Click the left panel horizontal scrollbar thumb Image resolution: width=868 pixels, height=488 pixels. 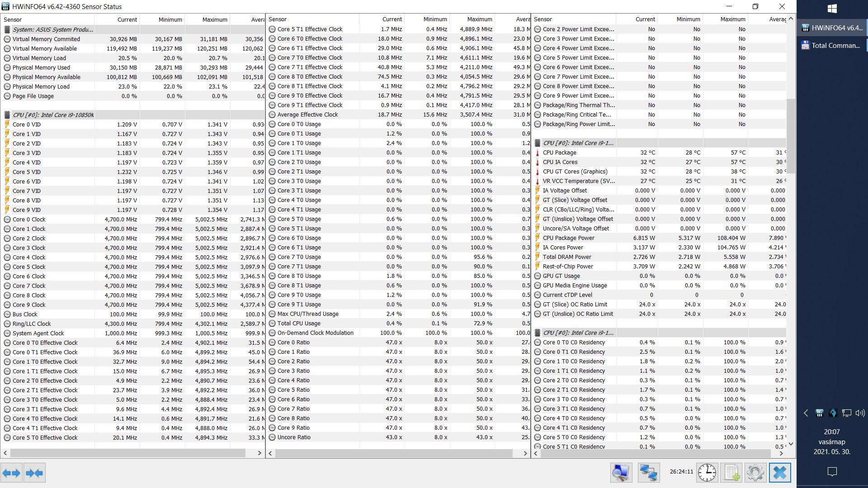coord(128,453)
